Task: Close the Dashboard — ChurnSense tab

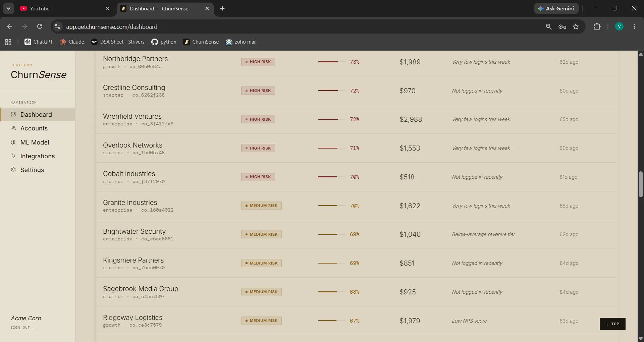Action: point(207,9)
